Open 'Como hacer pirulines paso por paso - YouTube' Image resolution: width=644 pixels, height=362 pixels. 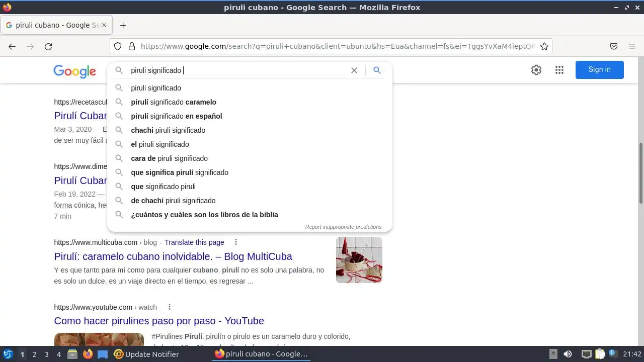click(x=159, y=321)
